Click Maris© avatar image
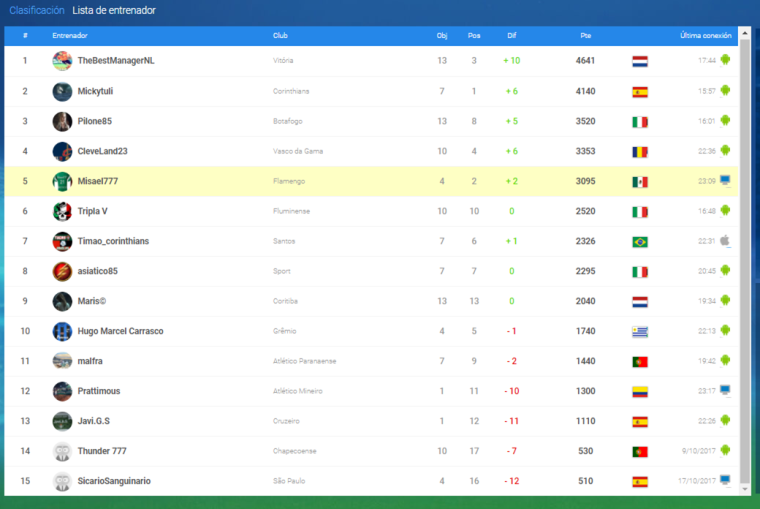The height and width of the screenshot is (509, 760). (x=62, y=302)
